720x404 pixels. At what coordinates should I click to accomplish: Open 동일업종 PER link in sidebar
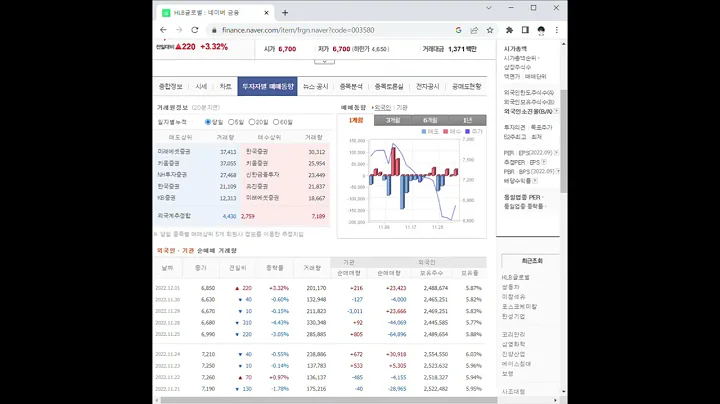[x=523, y=197]
